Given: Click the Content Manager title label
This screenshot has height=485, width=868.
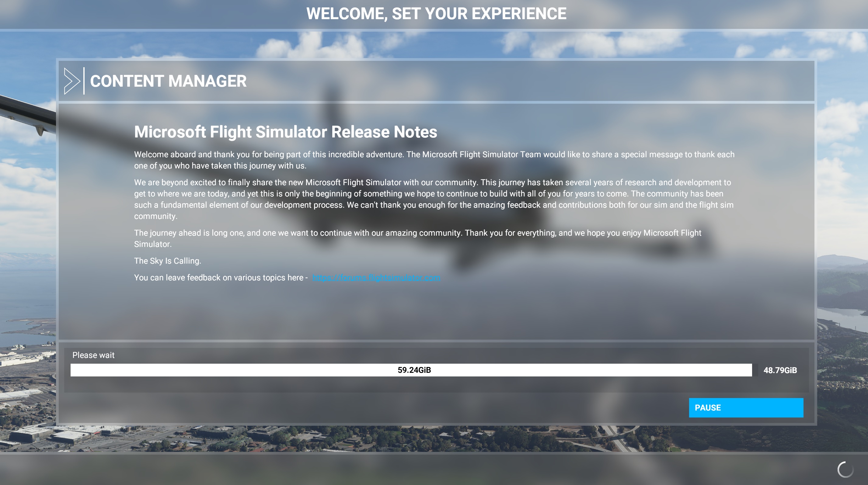Looking at the screenshot, I should pos(168,81).
